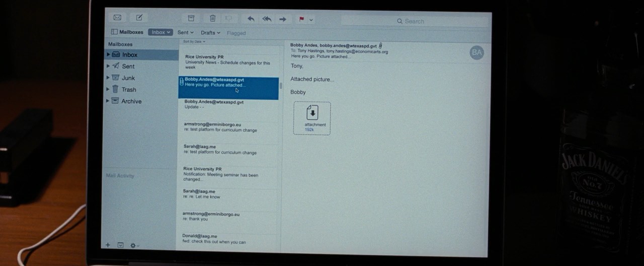This screenshot has width=644, height=266.
Task: Toggle the Mailboxes sidebar button
Action: 127,32
